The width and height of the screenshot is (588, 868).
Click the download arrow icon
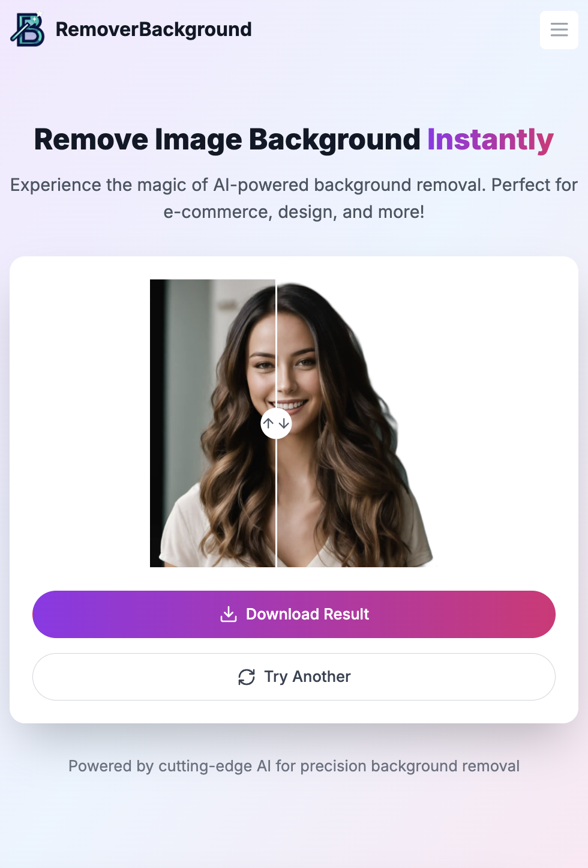click(229, 614)
